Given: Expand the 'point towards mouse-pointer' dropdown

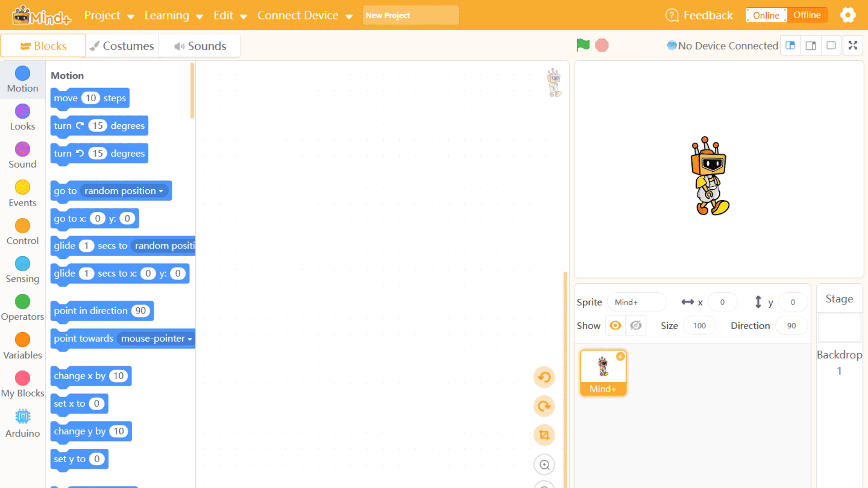Looking at the screenshot, I should [x=156, y=338].
